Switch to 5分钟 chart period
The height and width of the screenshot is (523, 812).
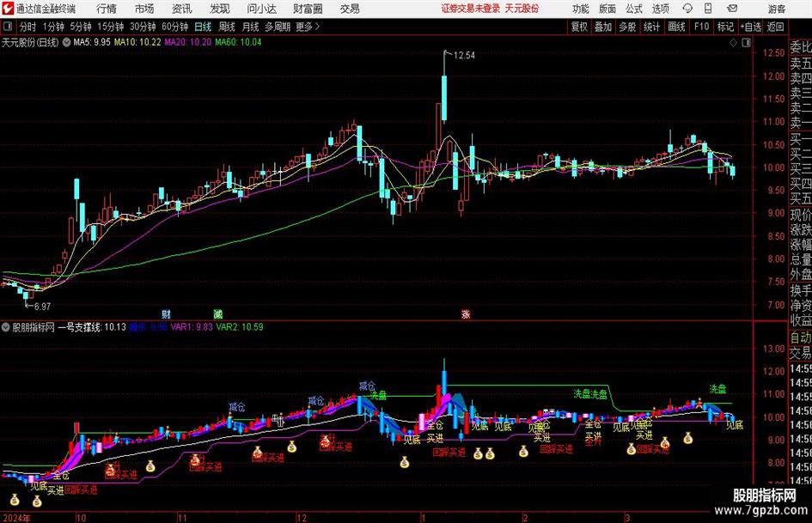(81, 27)
